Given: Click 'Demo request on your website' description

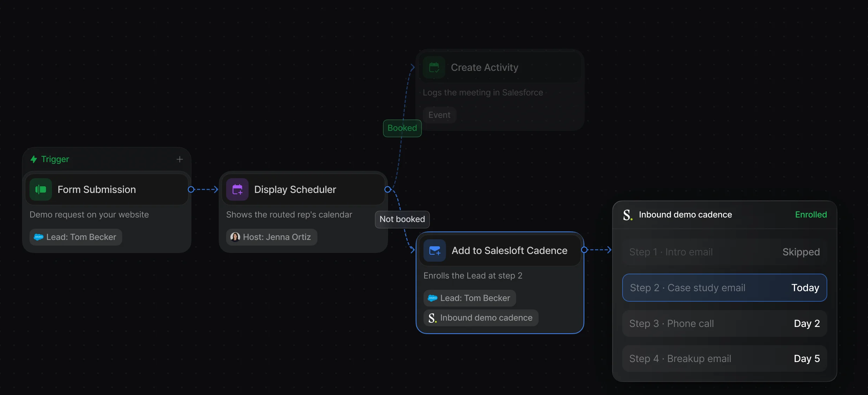Looking at the screenshot, I should [89, 215].
